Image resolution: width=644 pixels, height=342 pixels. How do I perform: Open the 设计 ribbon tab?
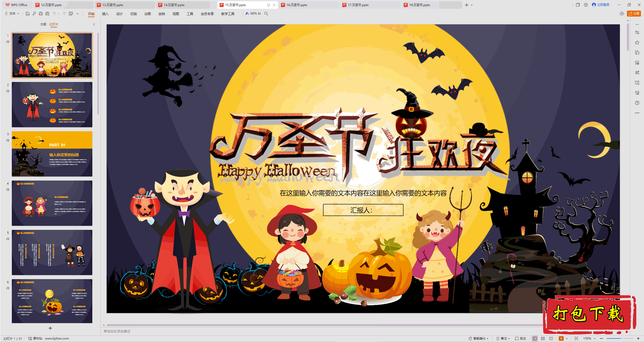[x=119, y=14]
